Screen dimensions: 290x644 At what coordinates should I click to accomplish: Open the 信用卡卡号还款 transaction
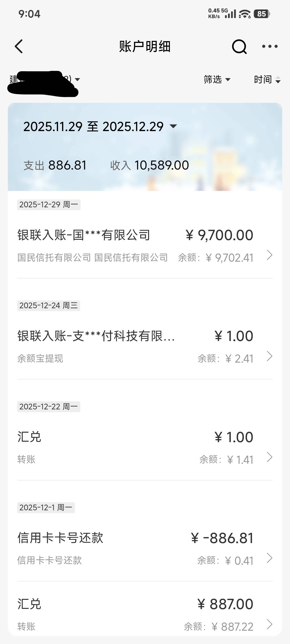coord(60,538)
